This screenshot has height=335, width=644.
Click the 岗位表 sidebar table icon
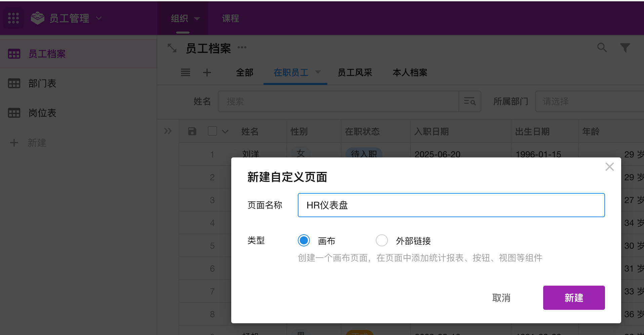coord(14,113)
